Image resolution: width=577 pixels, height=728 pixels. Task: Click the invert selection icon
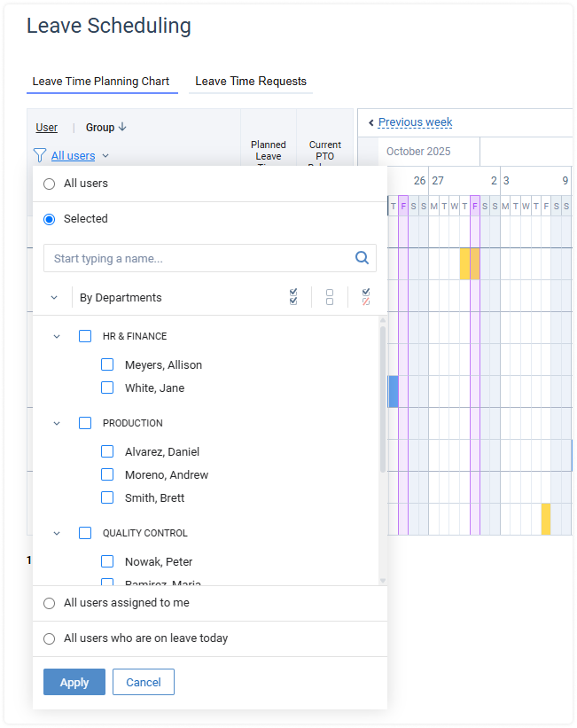click(x=366, y=297)
